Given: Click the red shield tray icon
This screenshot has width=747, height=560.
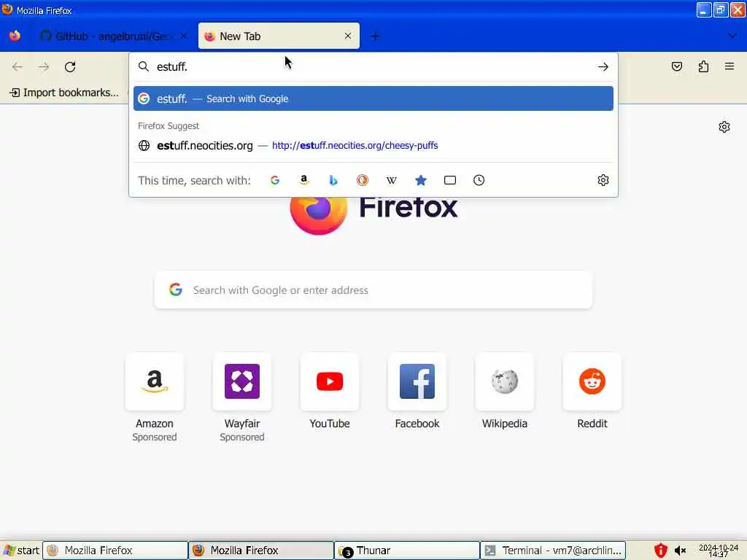Looking at the screenshot, I should (660, 551).
